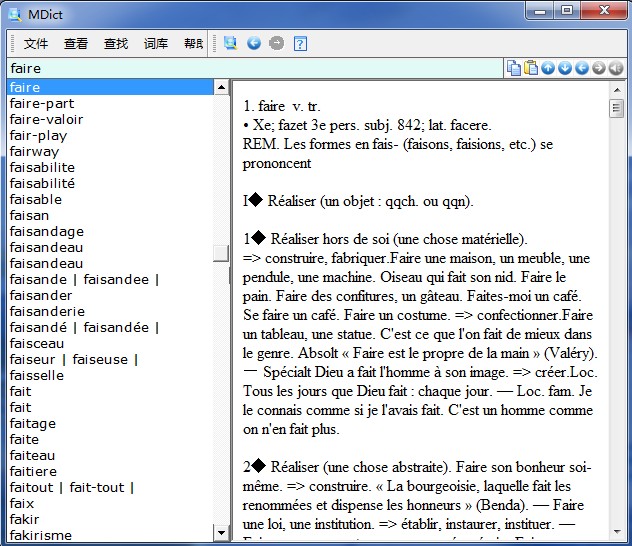Click the grey forward arrow in main toolbar
The height and width of the screenshot is (546, 632).
277,43
